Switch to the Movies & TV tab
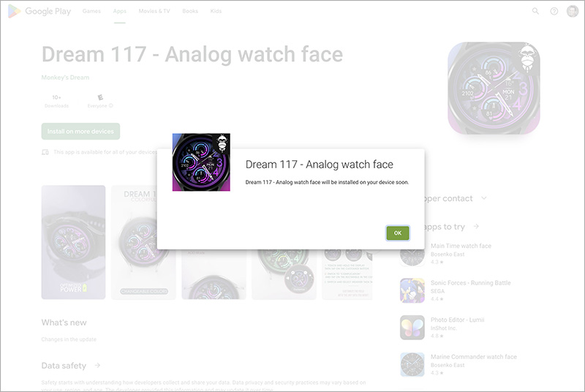 pyautogui.click(x=154, y=11)
